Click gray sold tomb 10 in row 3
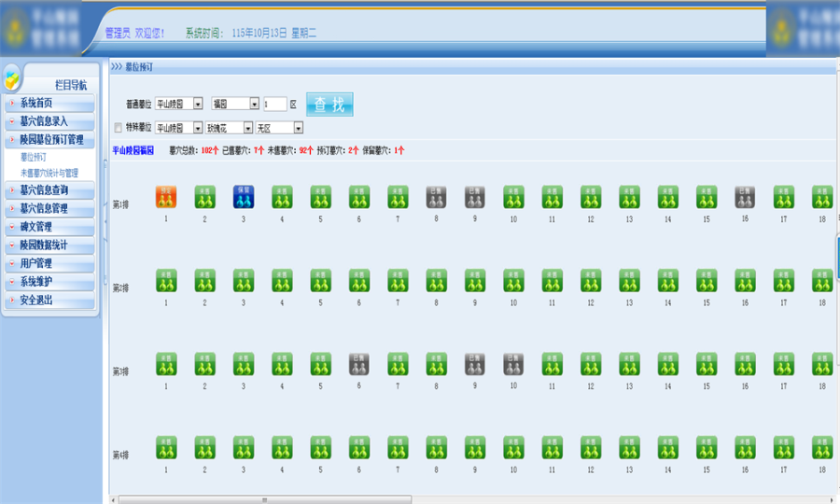This screenshot has width=840, height=504. tap(513, 364)
